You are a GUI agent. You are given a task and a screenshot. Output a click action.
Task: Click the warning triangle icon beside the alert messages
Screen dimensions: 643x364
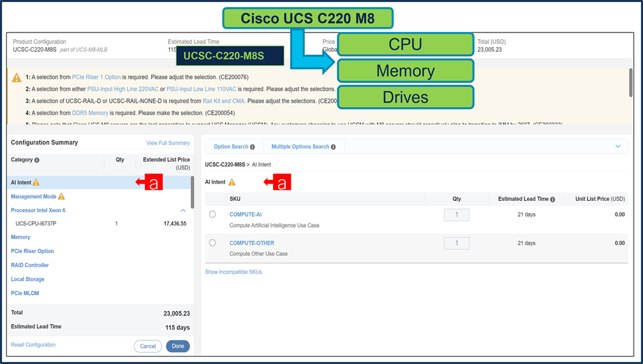pyautogui.click(x=17, y=78)
